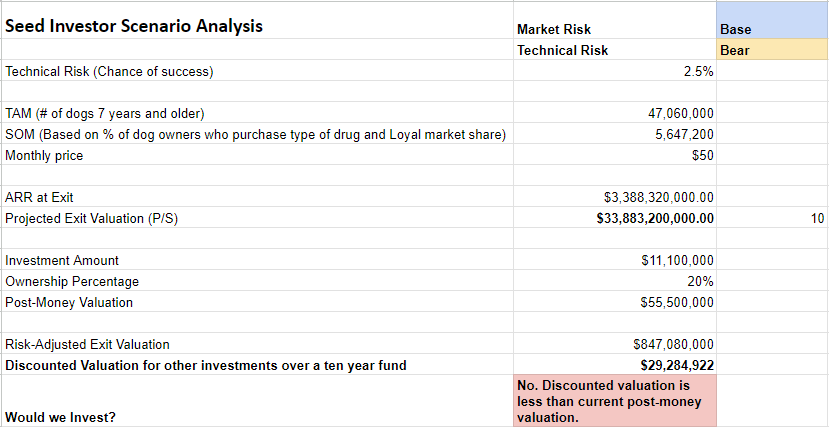Image resolution: width=829 pixels, height=427 pixels.
Task: Select the 20% ownership value cell
Action: 615,281
